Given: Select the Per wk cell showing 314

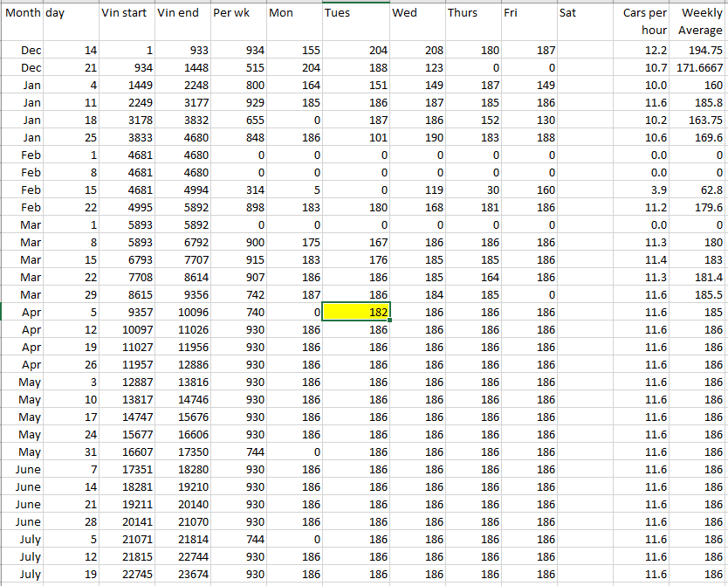Looking at the screenshot, I should click(x=237, y=190).
